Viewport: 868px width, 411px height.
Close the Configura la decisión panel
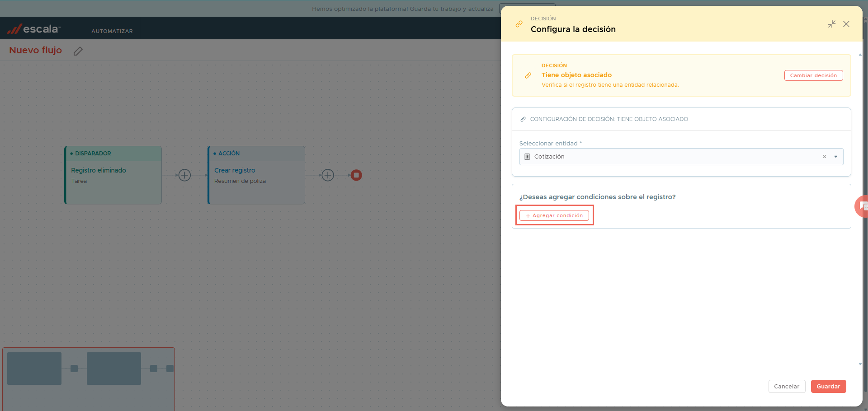click(x=846, y=24)
